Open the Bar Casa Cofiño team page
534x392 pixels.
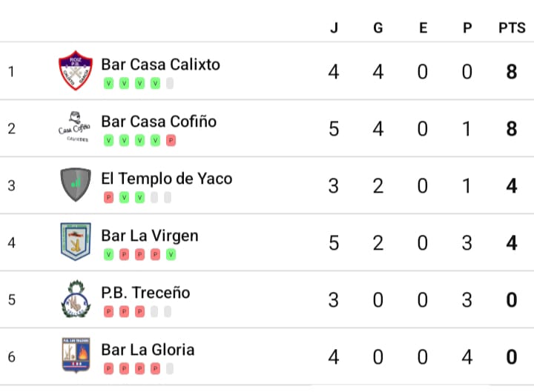(x=159, y=122)
